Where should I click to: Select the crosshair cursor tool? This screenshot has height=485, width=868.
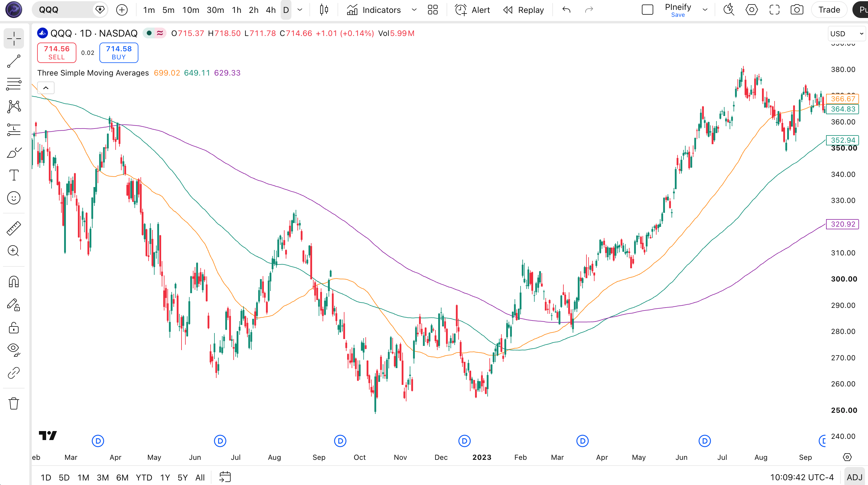14,38
